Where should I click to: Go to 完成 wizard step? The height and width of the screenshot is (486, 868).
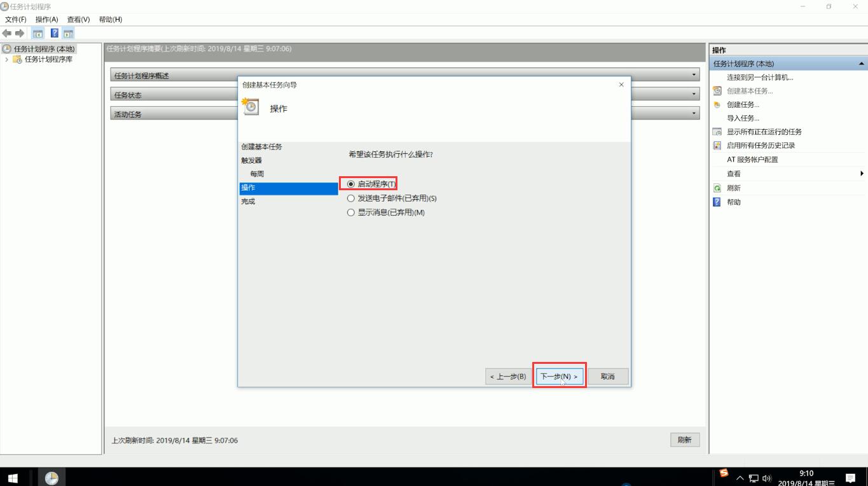point(248,202)
